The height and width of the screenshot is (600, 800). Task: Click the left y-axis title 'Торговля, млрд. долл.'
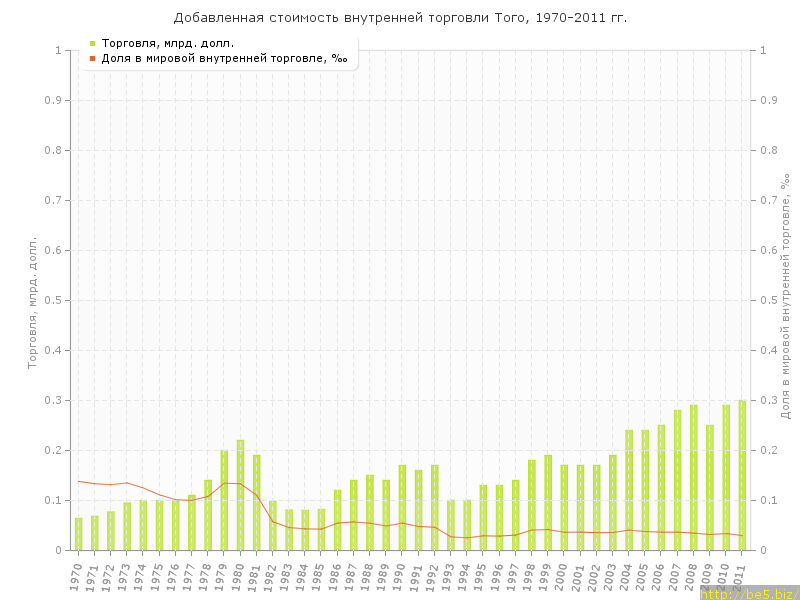[31, 300]
